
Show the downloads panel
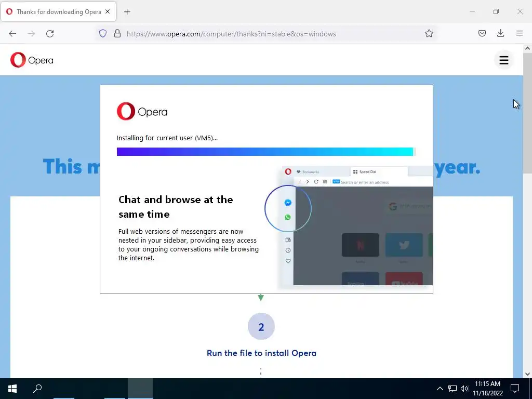[x=500, y=34]
